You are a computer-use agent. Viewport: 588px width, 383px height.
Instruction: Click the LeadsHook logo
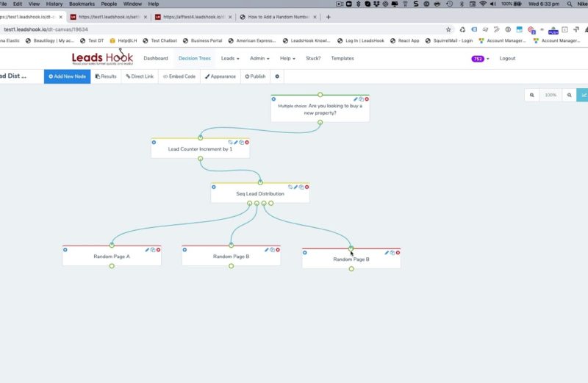pos(102,57)
